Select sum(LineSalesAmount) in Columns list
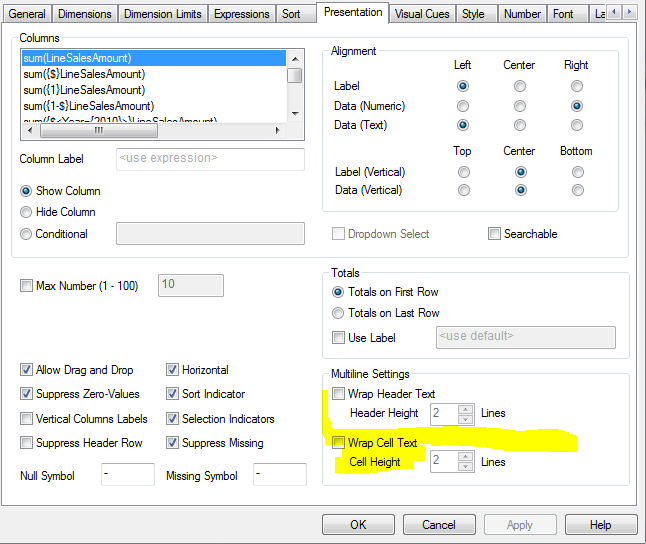This screenshot has height=544, width=646. pos(154,58)
